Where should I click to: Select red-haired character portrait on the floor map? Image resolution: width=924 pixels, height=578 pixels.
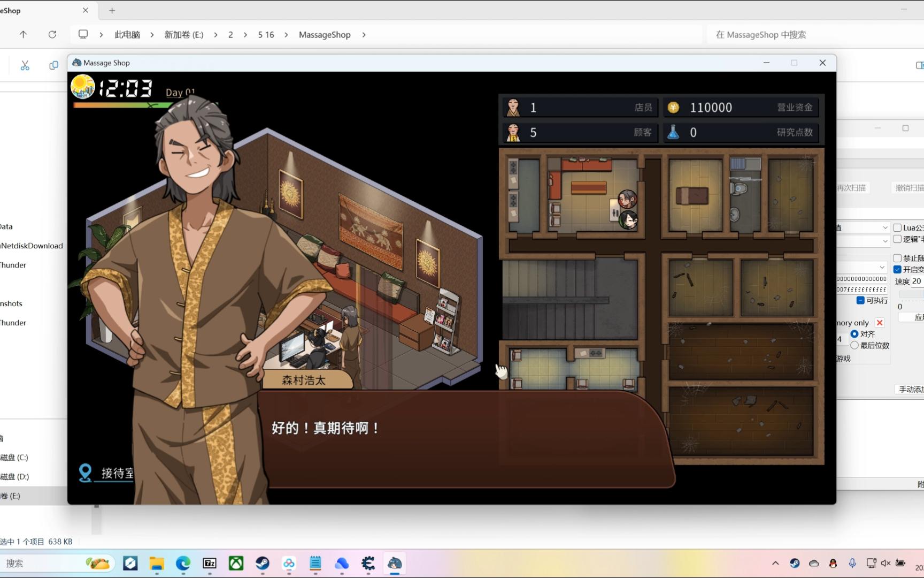tap(627, 199)
